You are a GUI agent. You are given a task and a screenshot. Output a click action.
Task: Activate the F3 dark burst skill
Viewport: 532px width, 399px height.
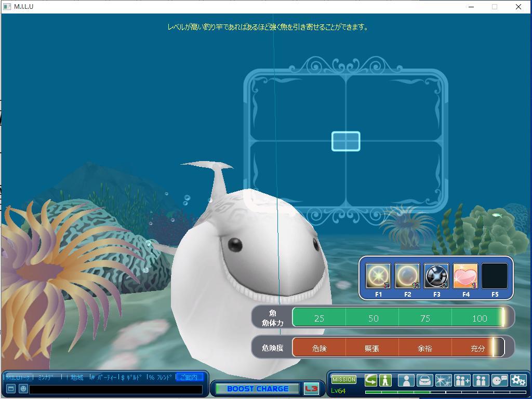[436, 276]
